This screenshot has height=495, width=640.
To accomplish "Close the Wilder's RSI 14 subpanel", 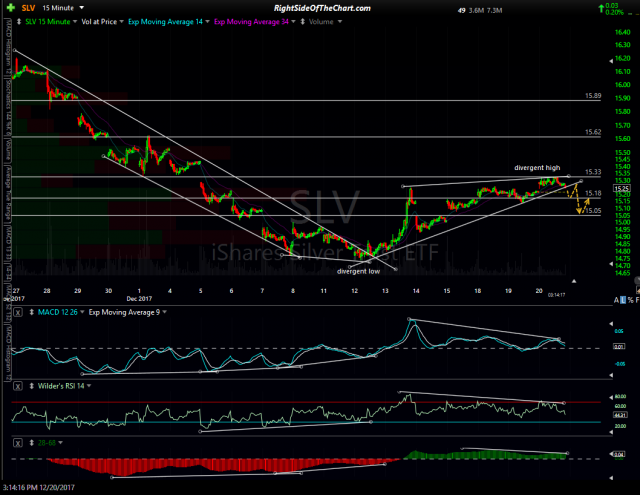I will pyautogui.click(x=18, y=386).
